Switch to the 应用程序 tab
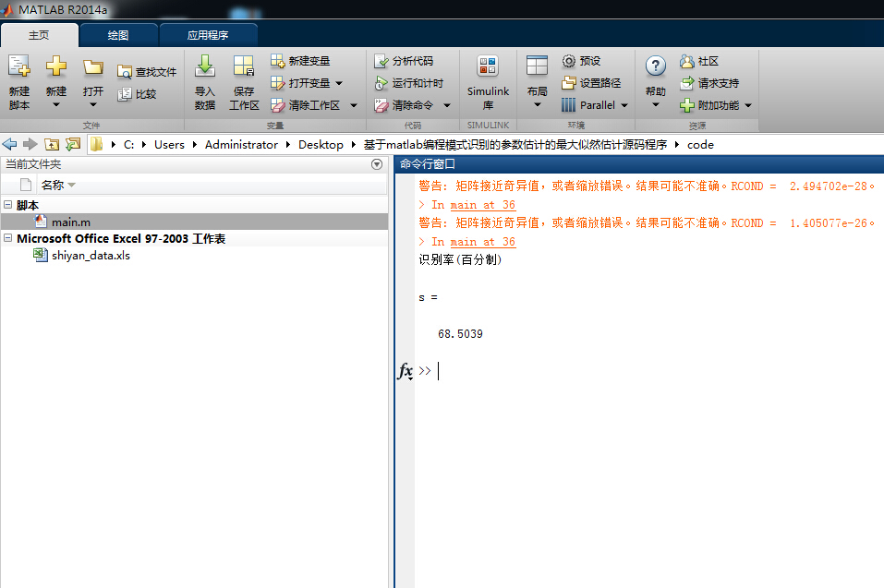The width and height of the screenshot is (884, 588). point(208,35)
